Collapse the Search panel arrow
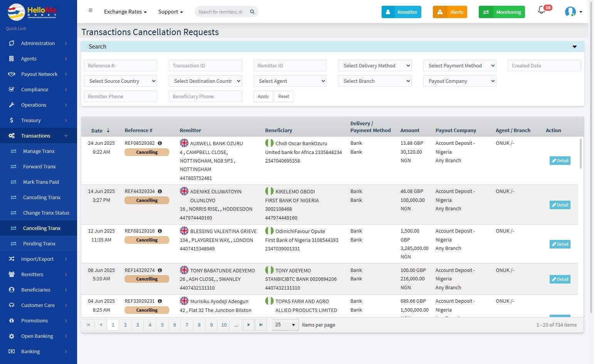594x364 pixels. (574, 47)
